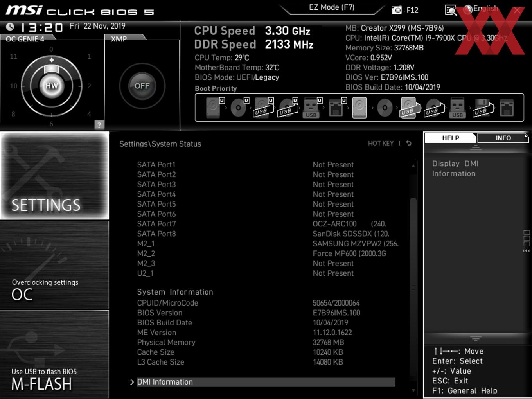Click the help panel bottom handle
This screenshot has width=532, height=399.
pyautogui.click(x=476, y=339)
